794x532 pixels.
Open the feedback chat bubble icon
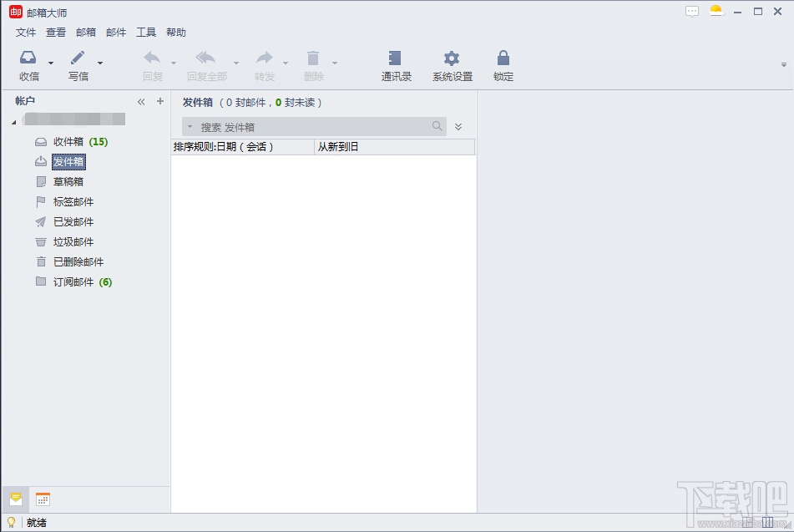(691, 11)
